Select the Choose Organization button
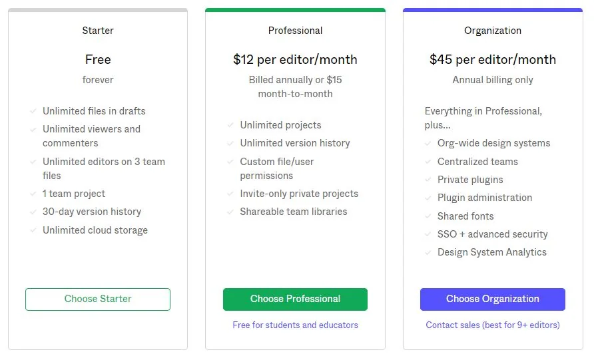The image size is (594, 364). [x=492, y=299]
